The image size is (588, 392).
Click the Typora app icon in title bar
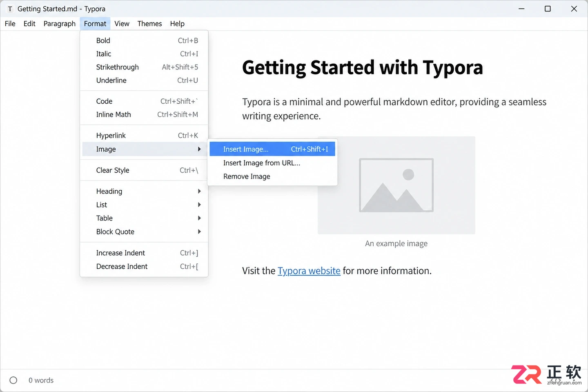(x=10, y=9)
